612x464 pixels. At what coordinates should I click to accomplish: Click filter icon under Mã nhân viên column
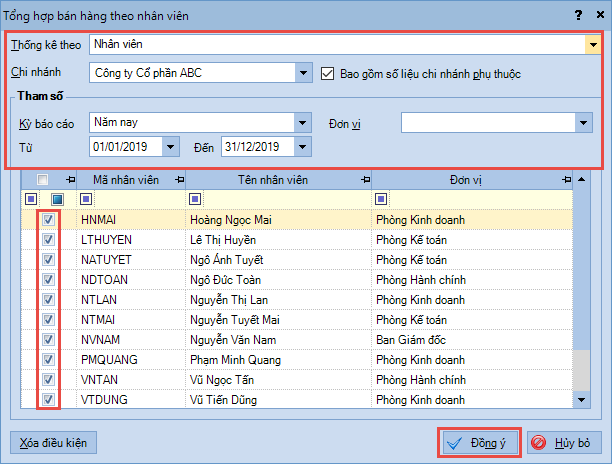pyautogui.click(x=87, y=198)
